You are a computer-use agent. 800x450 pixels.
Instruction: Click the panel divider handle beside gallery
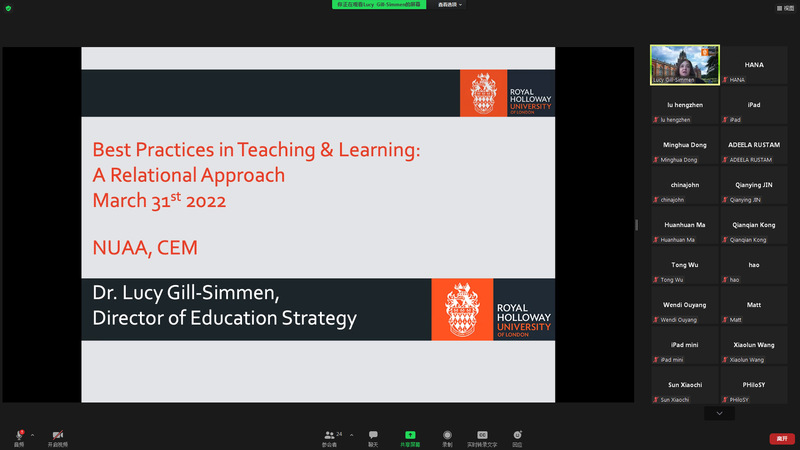pyautogui.click(x=637, y=225)
